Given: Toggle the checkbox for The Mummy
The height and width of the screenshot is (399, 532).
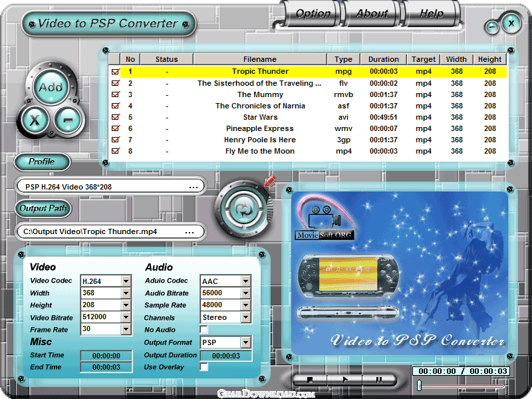Looking at the screenshot, I should [115, 94].
